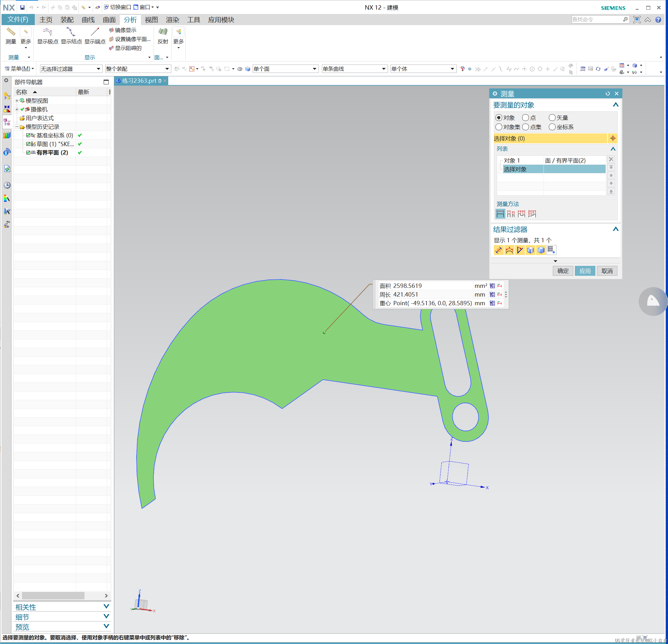Switch to the 曲面 ribbon tab
The image size is (668, 644).
pos(109,20)
